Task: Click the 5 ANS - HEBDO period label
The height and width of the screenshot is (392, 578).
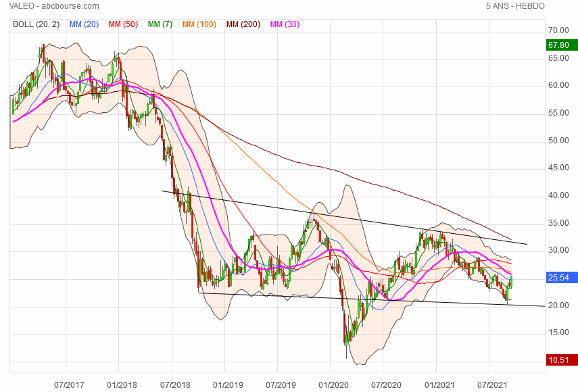Action: click(515, 6)
